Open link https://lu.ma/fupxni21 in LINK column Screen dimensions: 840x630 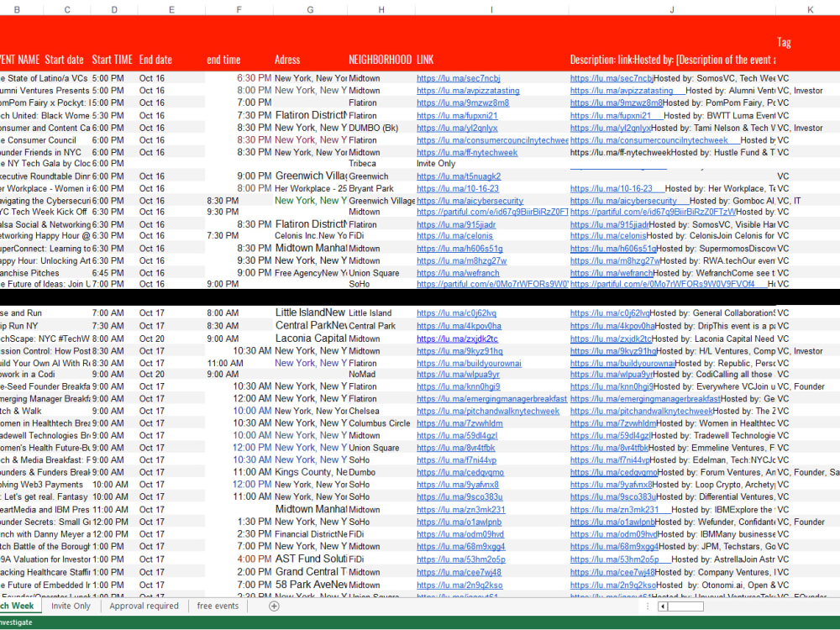(457, 116)
